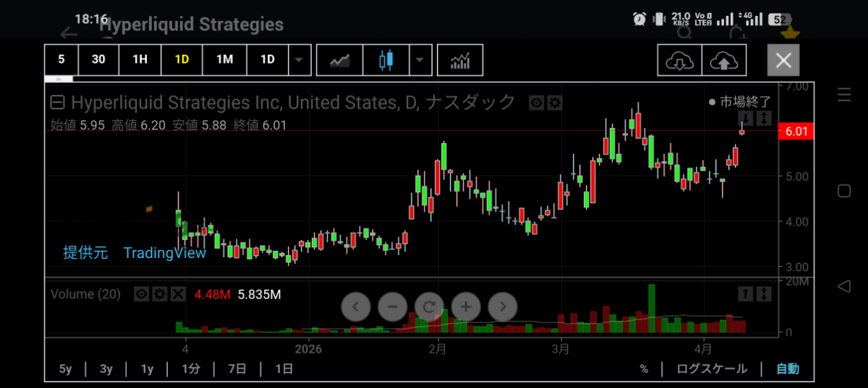
Task: Toggle visibility eye of main price series
Action: click(536, 103)
